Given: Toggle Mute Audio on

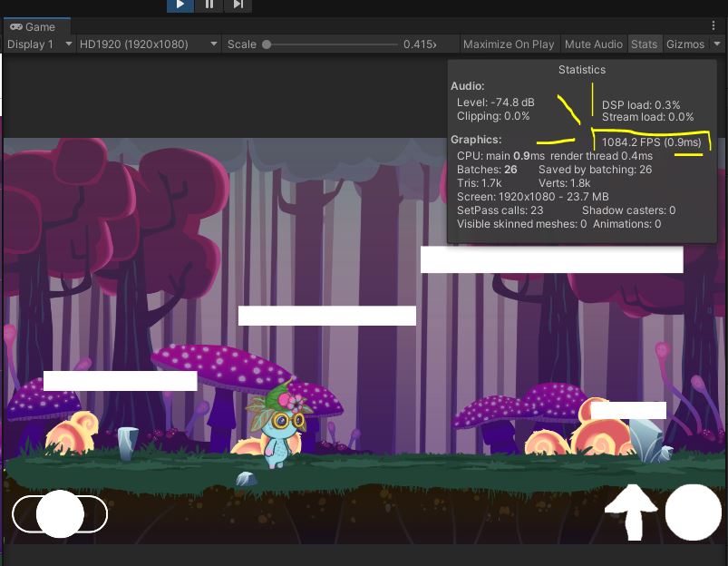Looking at the screenshot, I should coord(594,44).
